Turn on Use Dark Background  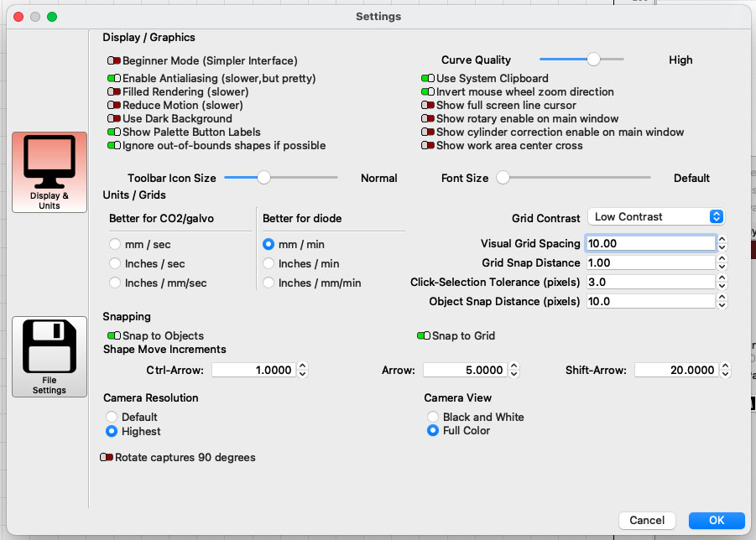114,118
